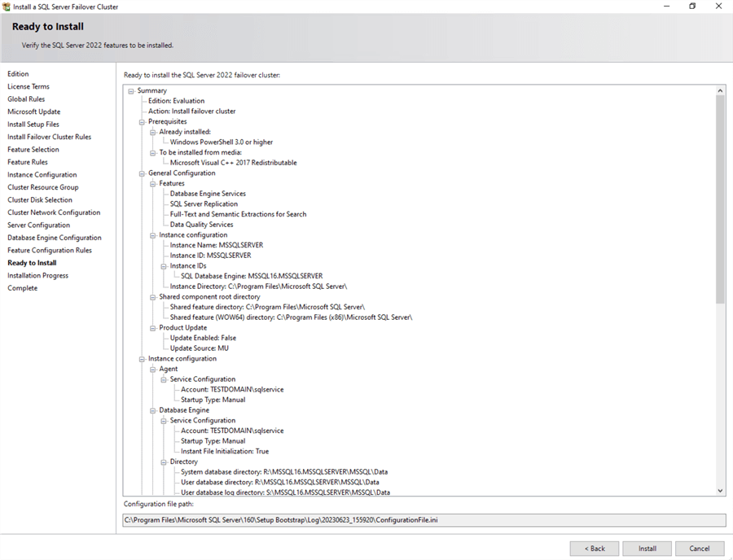Collapse the Prerequisites node

point(142,122)
